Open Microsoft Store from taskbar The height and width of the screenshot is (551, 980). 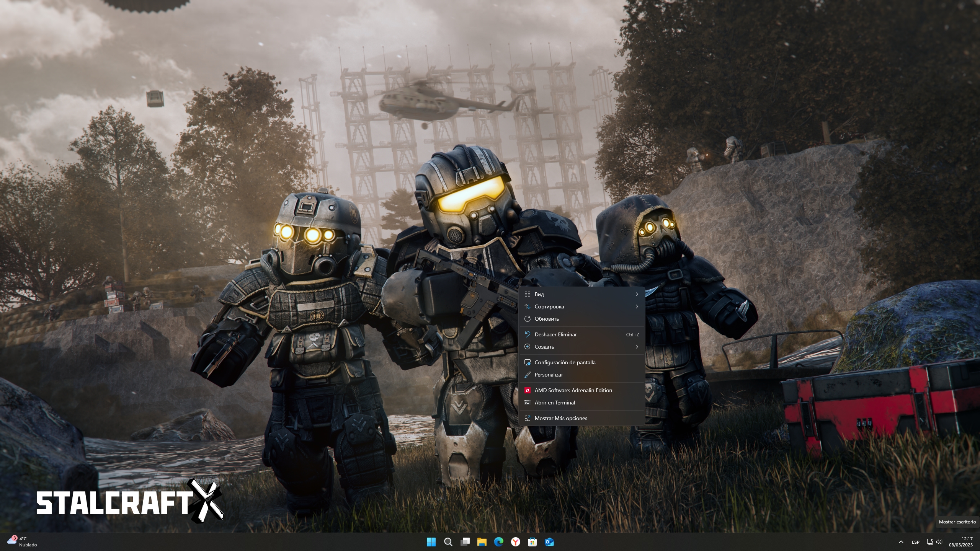pyautogui.click(x=532, y=542)
